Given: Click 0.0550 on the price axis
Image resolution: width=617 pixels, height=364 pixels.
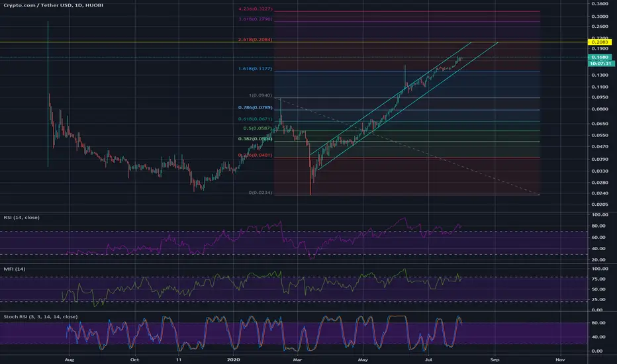Looking at the screenshot, I should pyautogui.click(x=600, y=135).
